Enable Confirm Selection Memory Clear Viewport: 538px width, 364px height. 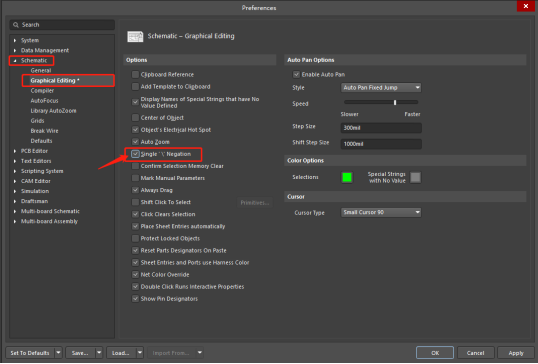click(135, 166)
